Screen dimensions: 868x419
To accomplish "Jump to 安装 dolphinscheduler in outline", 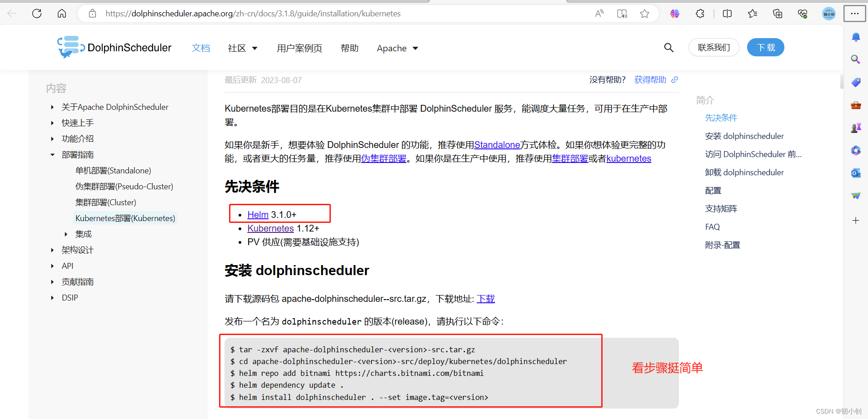I will point(744,136).
